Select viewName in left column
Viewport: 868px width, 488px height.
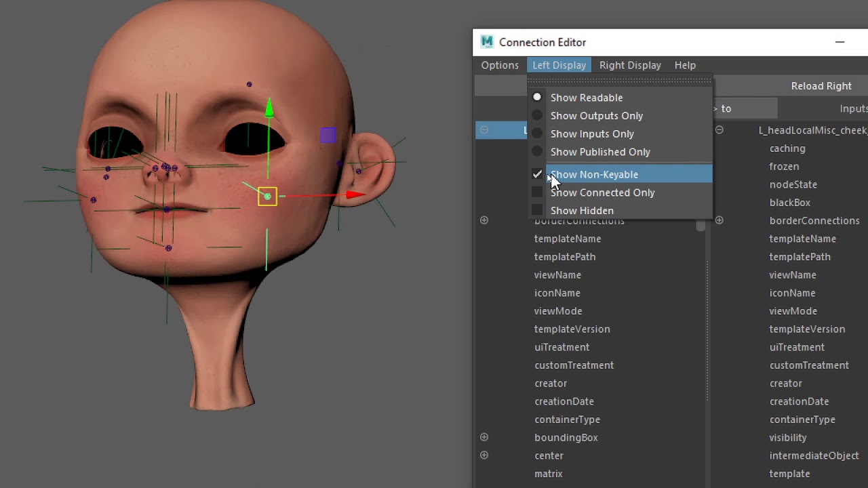point(557,274)
